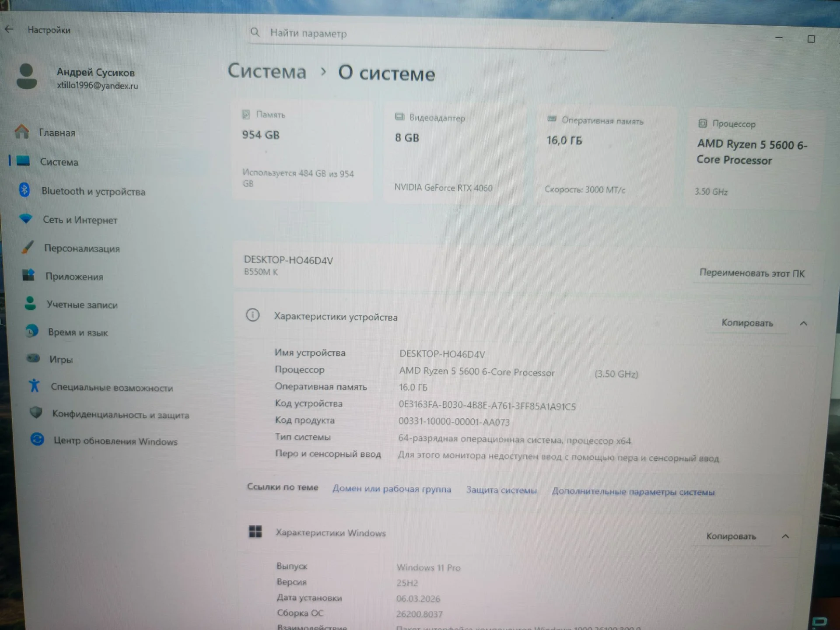Copy Windows specs with Копировать
The image size is (840, 630).
tap(731, 536)
